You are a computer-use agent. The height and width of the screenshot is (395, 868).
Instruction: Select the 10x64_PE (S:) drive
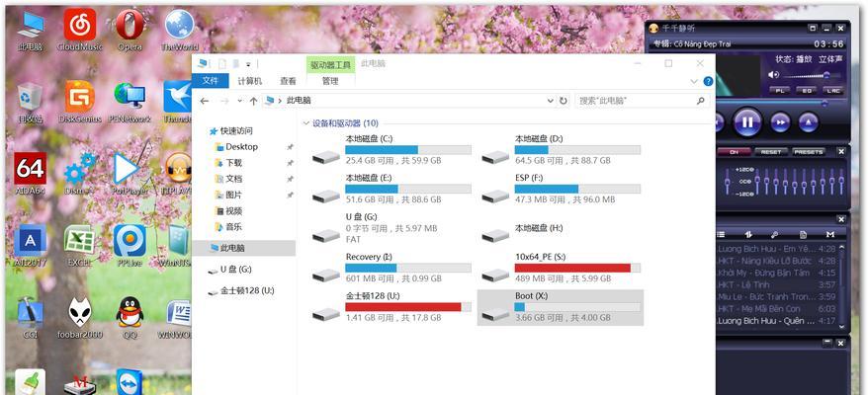[561, 268]
